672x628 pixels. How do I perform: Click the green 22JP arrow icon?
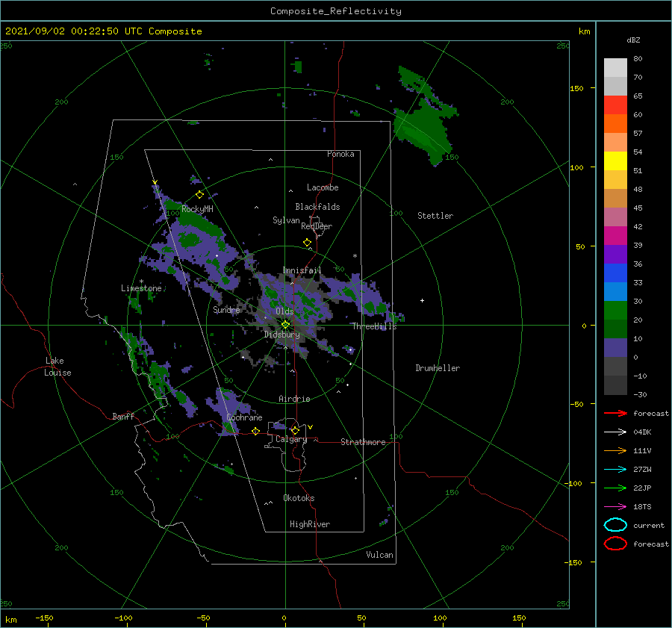click(615, 488)
